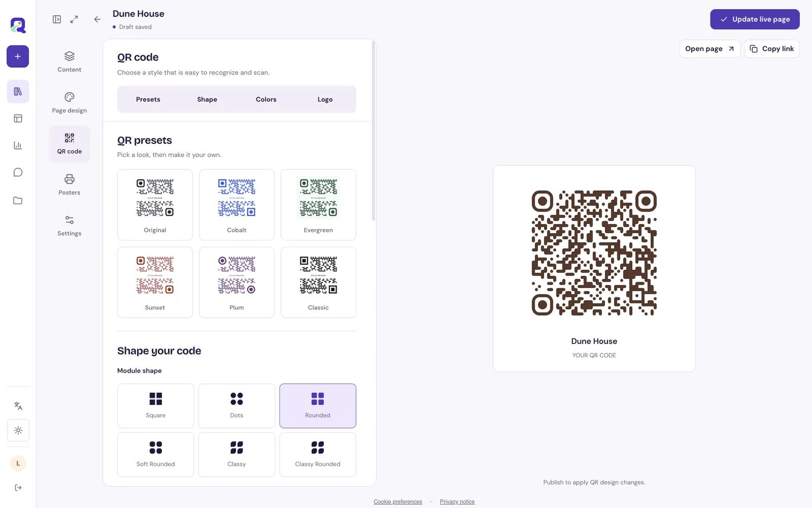Click the Open page button
Viewport: 812px width, 508px height.
[710, 49]
